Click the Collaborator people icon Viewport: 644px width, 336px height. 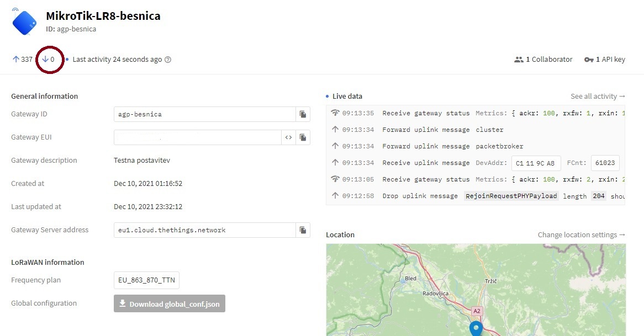(x=519, y=60)
